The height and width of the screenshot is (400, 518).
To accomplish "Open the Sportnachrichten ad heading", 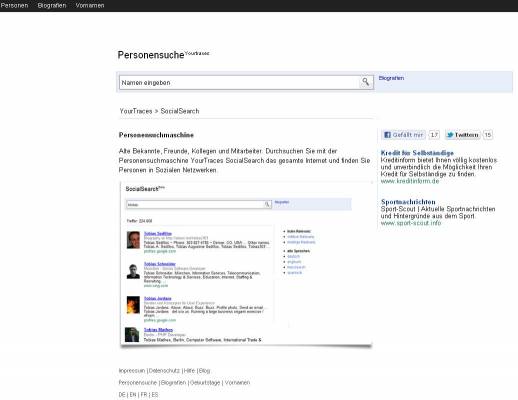I will coord(408,202).
